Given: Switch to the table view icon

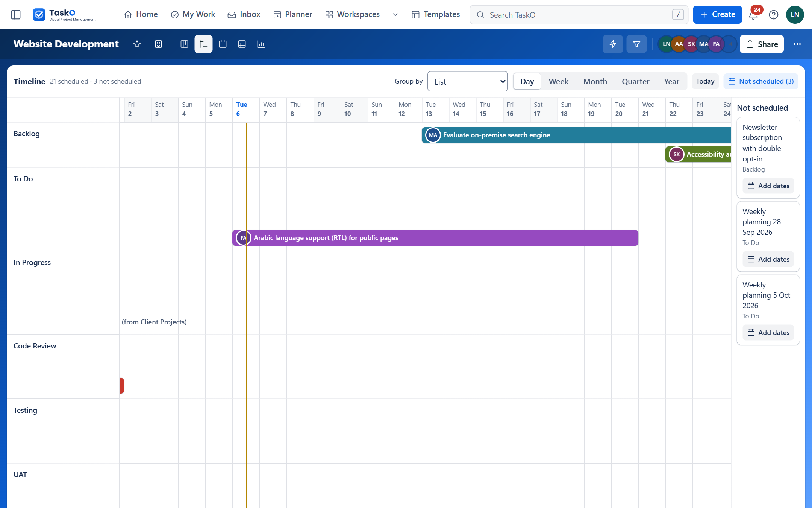Looking at the screenshot, I should click(x=242, y=44).
